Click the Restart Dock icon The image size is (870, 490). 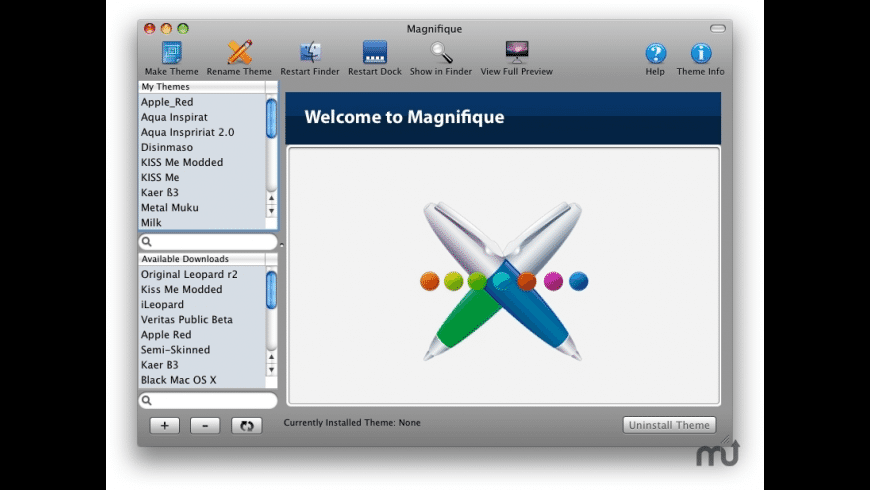(x=375, y=54)
